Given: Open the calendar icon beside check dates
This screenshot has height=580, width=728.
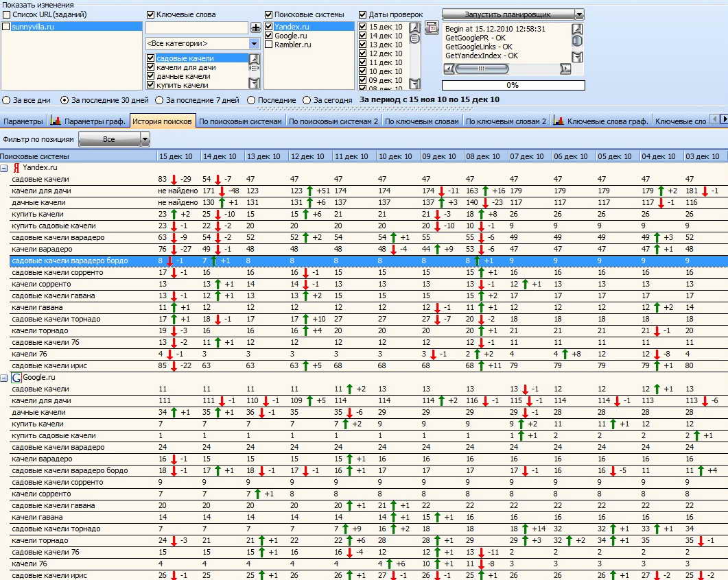Looking at the screenshot, I should [432, 28].
